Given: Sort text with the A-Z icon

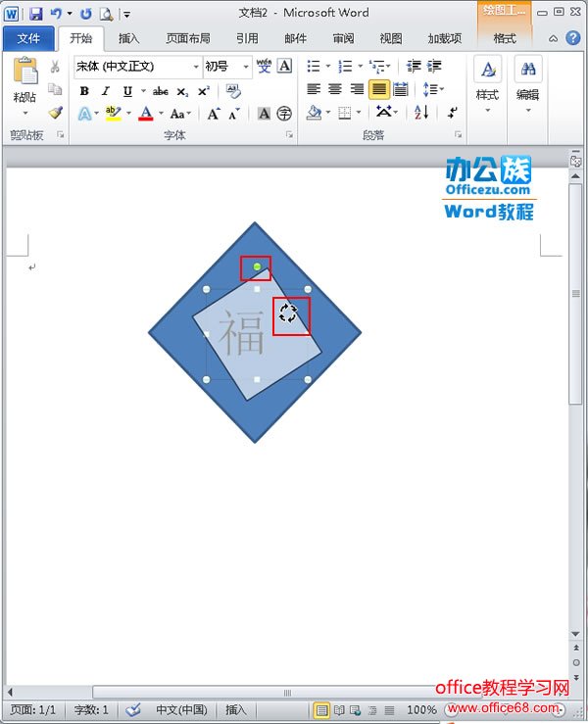Looking at the screenshot, I should 421,113.
